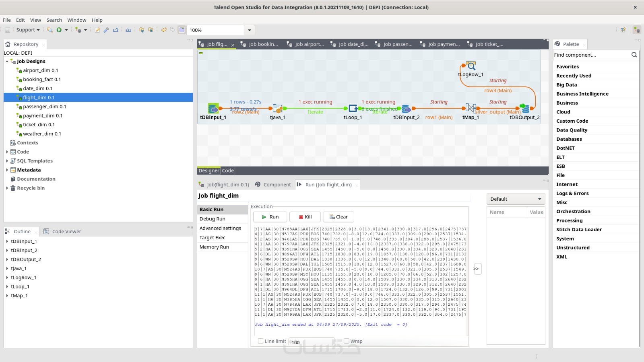
Task: Open the File menu
Action: tap(7, 20)
